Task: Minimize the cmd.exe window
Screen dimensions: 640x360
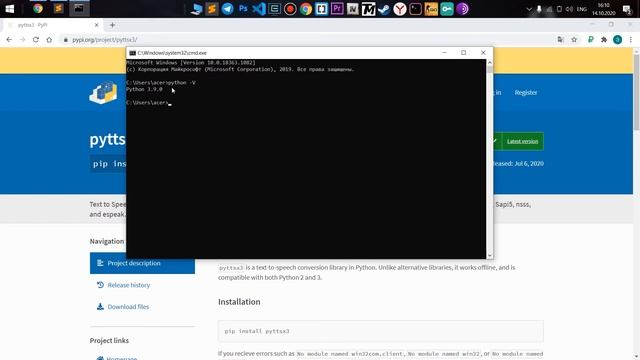Action: pyautogui.click(x=444, y=53)
